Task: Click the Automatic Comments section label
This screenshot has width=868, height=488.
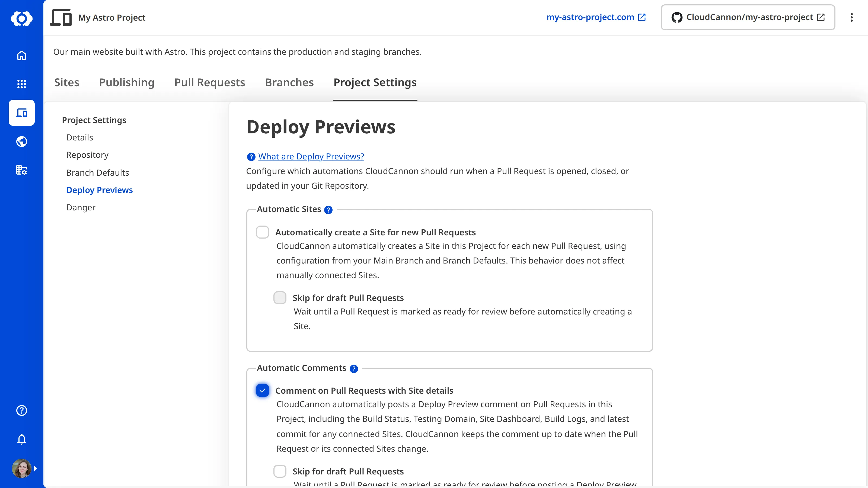Action: tap(302, 368)
